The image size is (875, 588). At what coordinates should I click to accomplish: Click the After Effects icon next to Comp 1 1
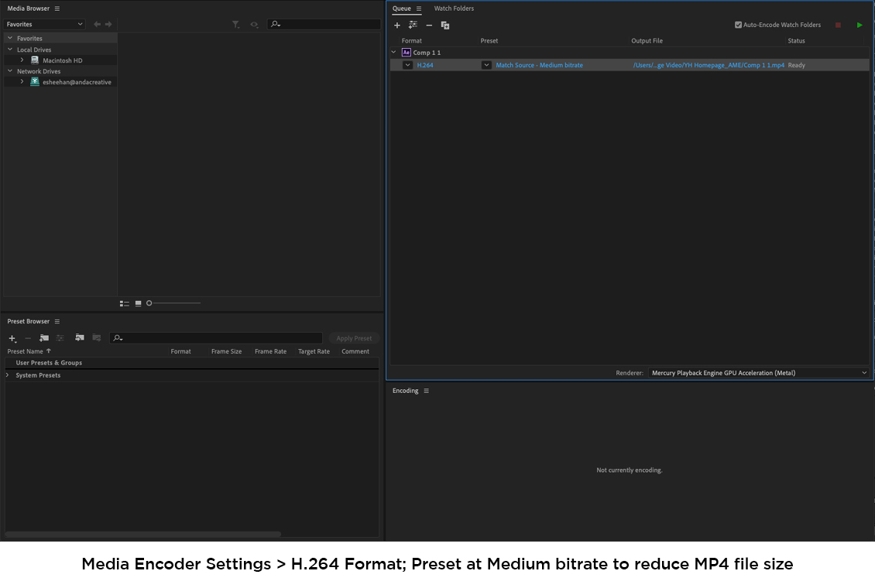pos(407,53)
